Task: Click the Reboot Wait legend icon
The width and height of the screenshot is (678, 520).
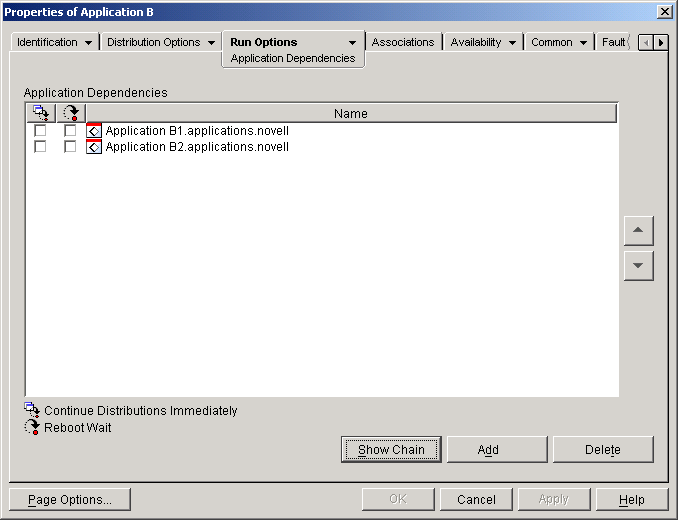Action: click(x=32, y=427)
